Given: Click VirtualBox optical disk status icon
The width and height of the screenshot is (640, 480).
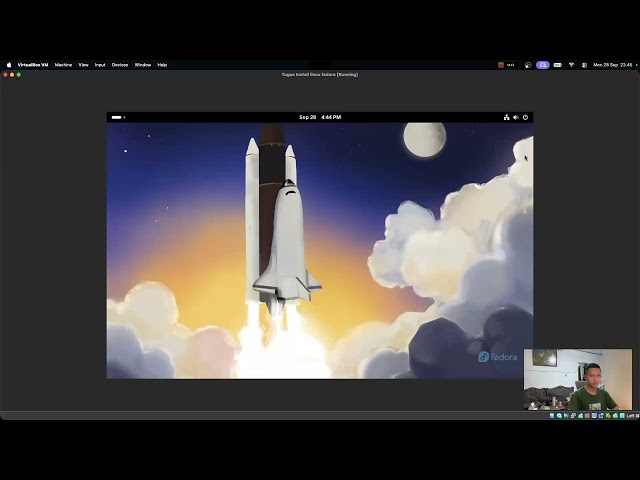Looking at the screenshot, I should (559, 416).
